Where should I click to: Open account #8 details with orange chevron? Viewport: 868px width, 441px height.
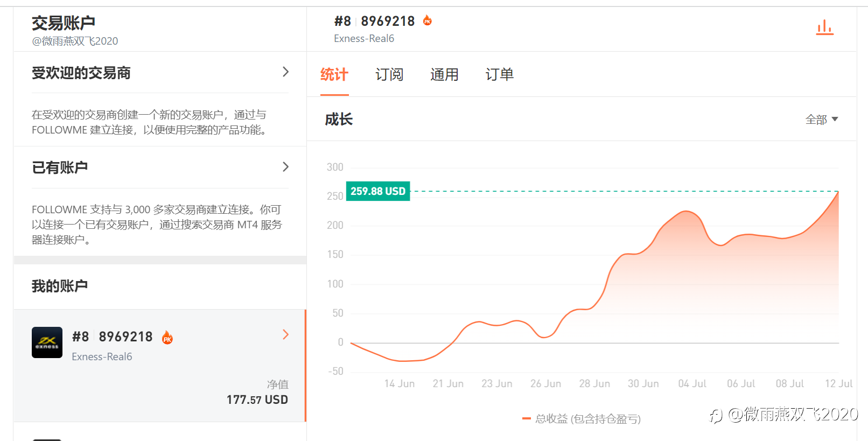pyautogui.click(x=285, y=335)
